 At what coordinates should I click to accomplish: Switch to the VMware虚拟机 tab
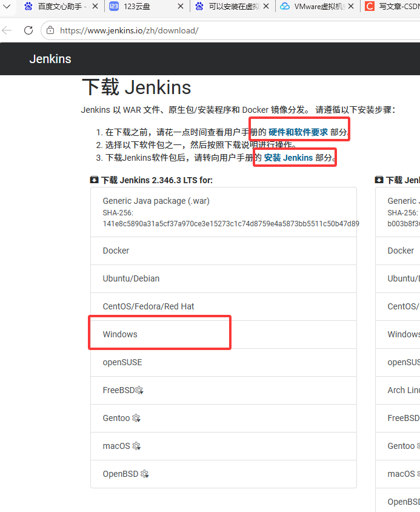tap(318, 6)
